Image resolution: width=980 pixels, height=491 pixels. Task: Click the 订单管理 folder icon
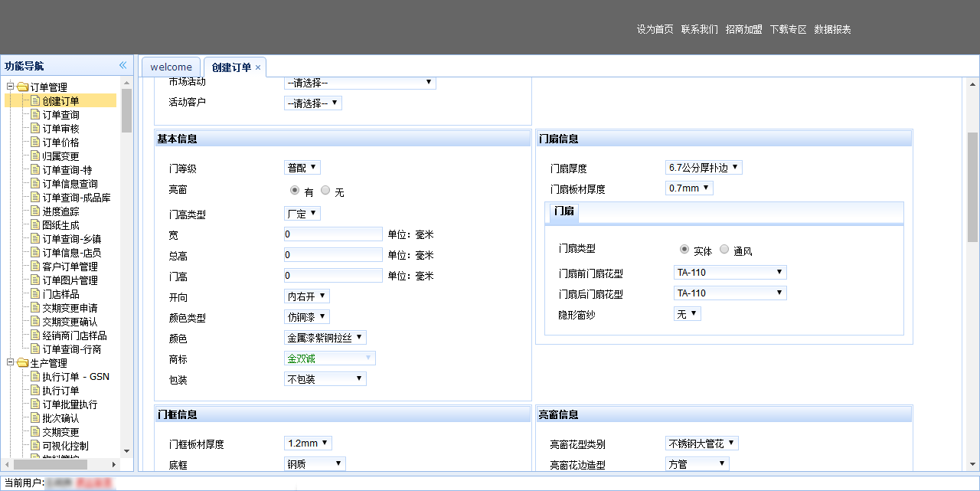[22, 87]
